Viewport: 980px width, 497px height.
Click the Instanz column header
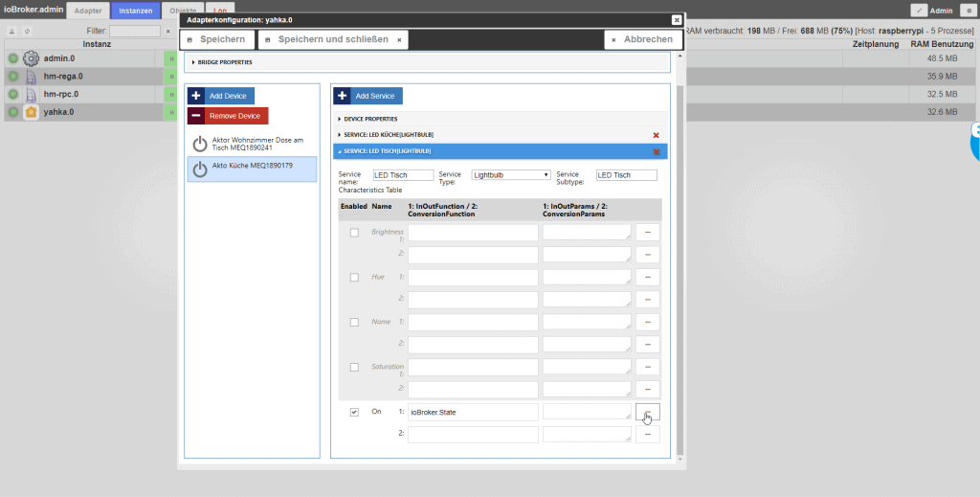tap(97, 44)
